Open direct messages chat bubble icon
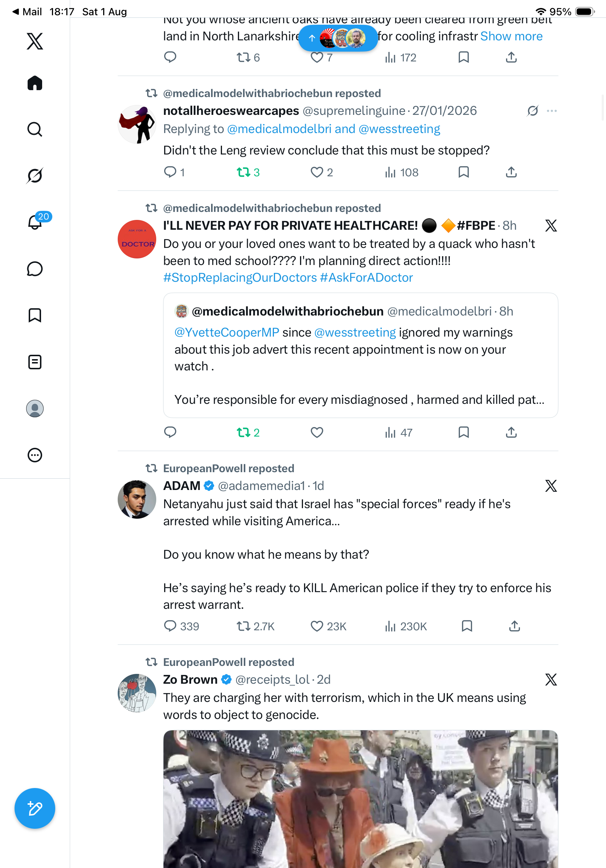Image resolution: width=606 pixels, height=868 pixels. (x=35, y=269)
